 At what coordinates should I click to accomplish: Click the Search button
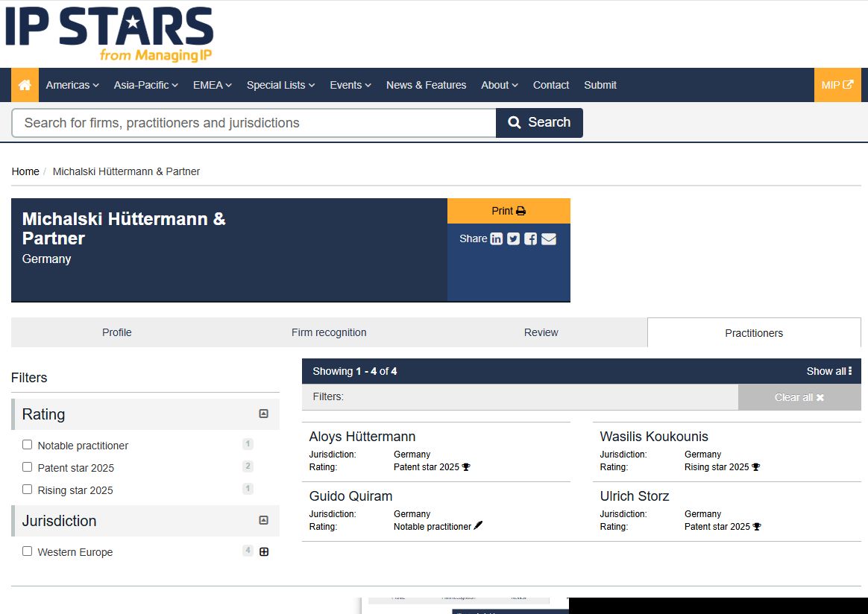(539, 123)
